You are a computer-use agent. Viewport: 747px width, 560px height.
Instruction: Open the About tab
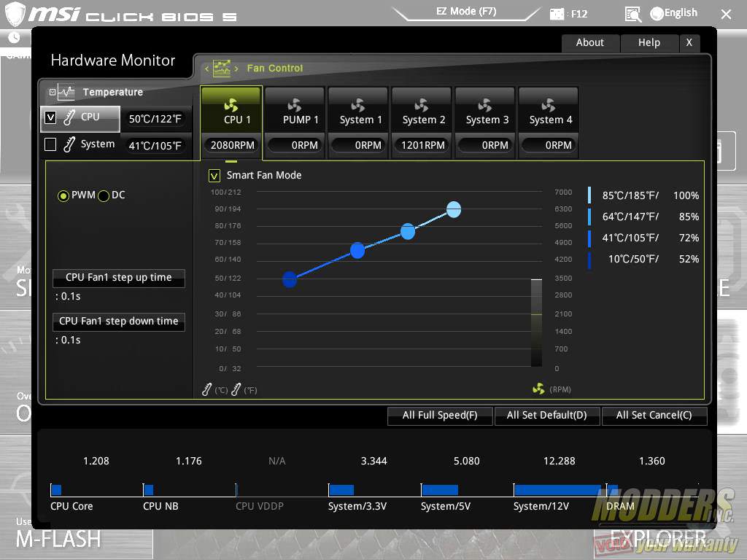pos(589,43)
